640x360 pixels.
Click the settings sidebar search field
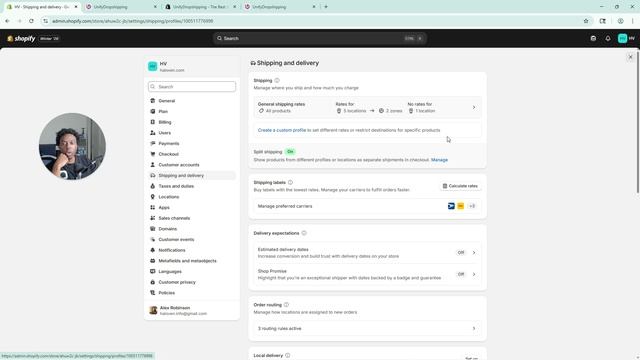tap(192, 87)
